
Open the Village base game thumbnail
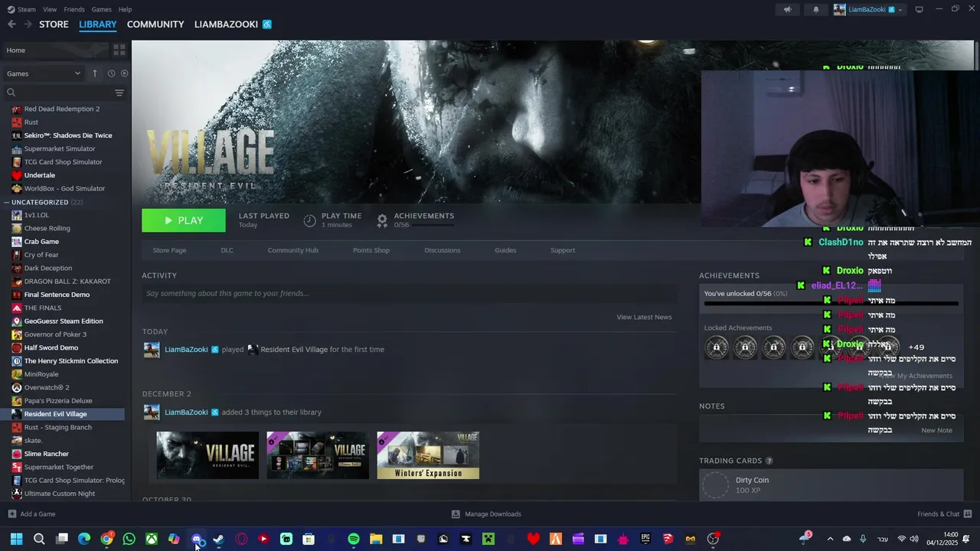point(207,455)
